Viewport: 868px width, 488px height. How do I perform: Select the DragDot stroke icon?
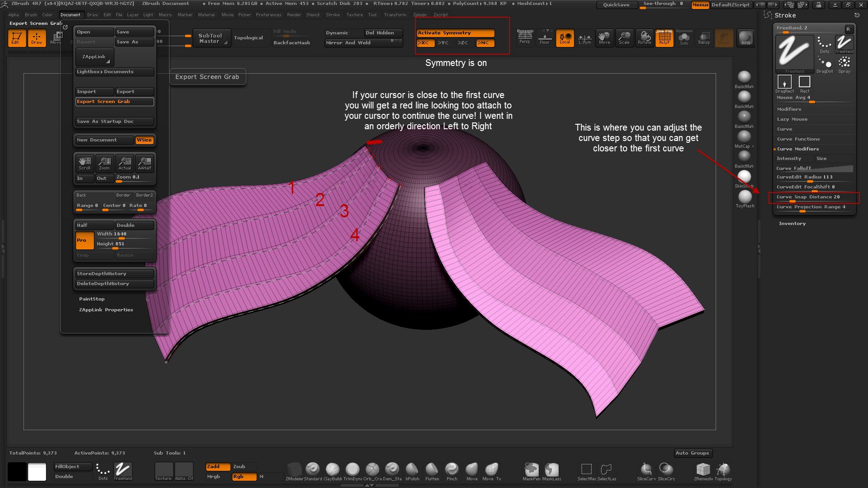(825, 64)
